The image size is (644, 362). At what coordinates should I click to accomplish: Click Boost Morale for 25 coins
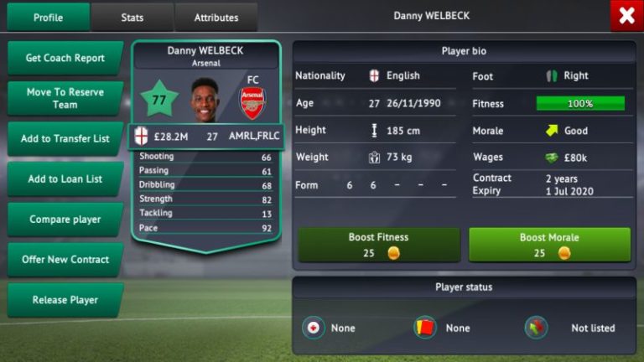549,245
